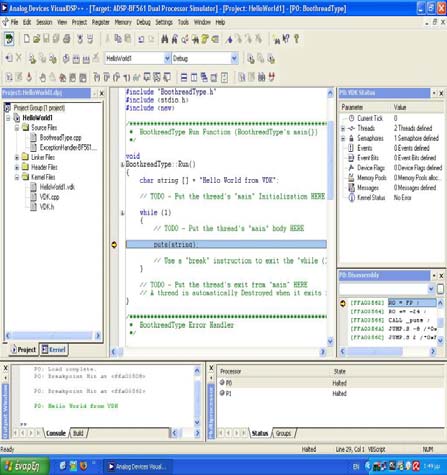The image size is (447, 475).
Task: Click the cascade windows icon
Action: click(204, 78)
